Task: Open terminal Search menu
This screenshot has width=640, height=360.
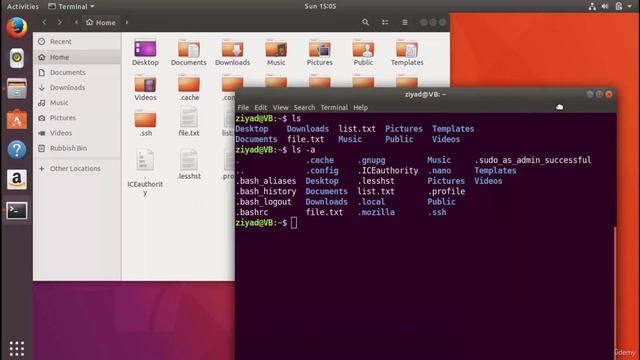Action: 304,107
